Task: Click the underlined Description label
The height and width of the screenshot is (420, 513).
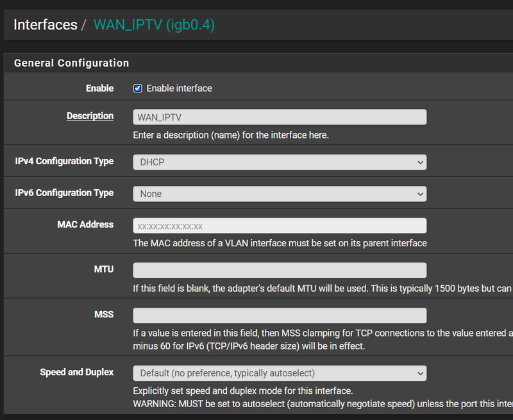Action: click(x=90, y=116)
